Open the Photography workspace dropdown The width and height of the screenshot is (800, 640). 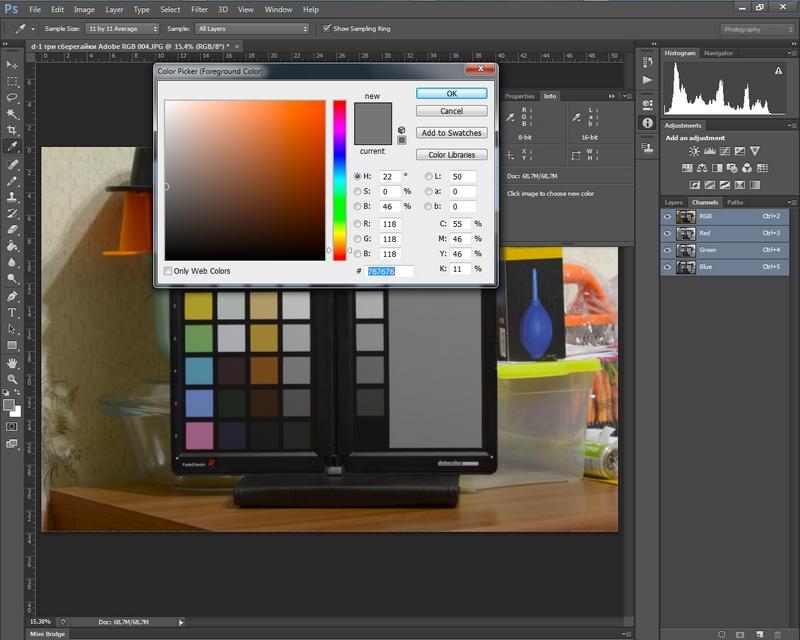click(x=756, y=29)
